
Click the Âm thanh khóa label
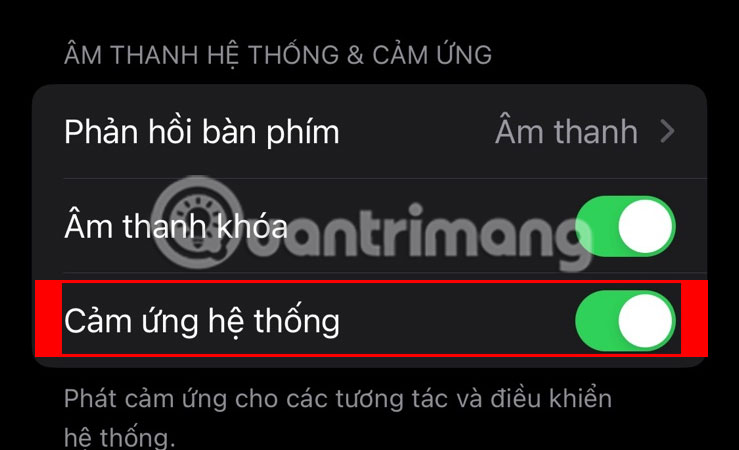(176, 226)
